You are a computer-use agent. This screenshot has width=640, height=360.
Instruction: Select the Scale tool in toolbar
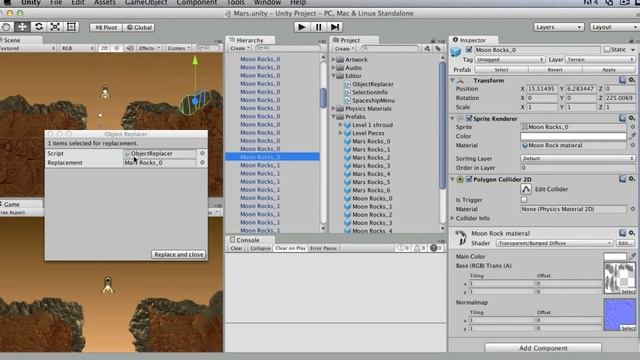pos(55,27)
